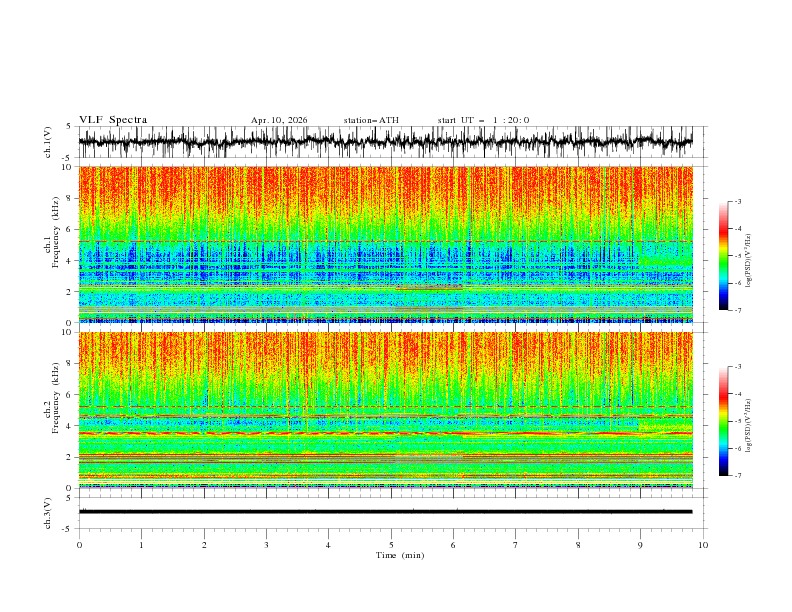Click the ch.2 'Frequency (kHz)' axis label
Viewport: 792px width, 612px height.
click(56, 398)
